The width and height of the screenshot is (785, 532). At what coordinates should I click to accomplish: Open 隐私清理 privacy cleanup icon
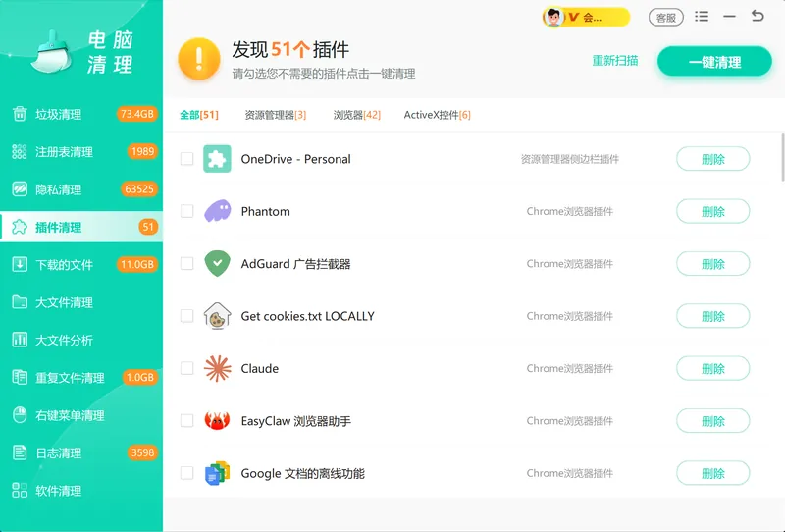(x=20, y=188)
